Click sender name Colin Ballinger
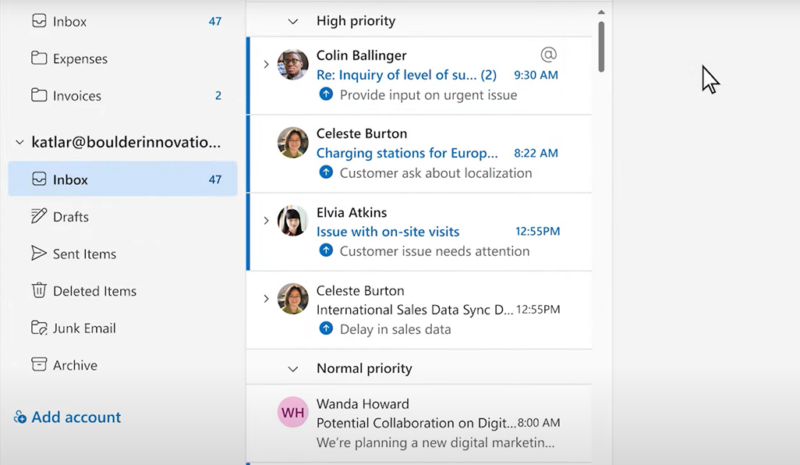Screen dimensions: 800x465 click(361, 55)
